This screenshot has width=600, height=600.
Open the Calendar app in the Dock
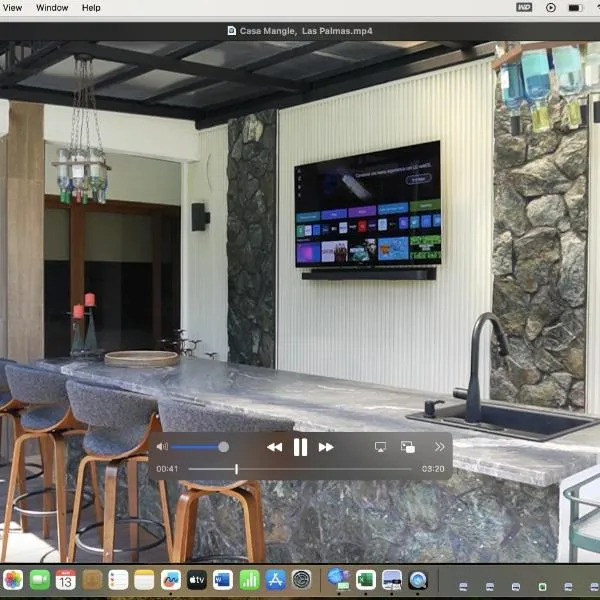click(x=66, y=579)
